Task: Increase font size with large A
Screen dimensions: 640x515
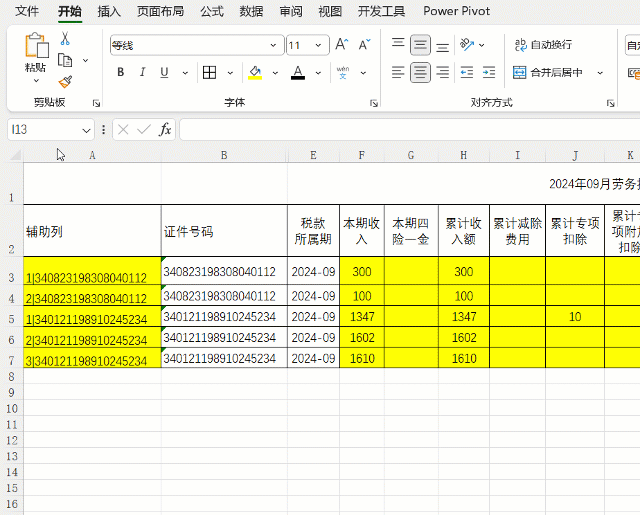Action: pos(342,44)
